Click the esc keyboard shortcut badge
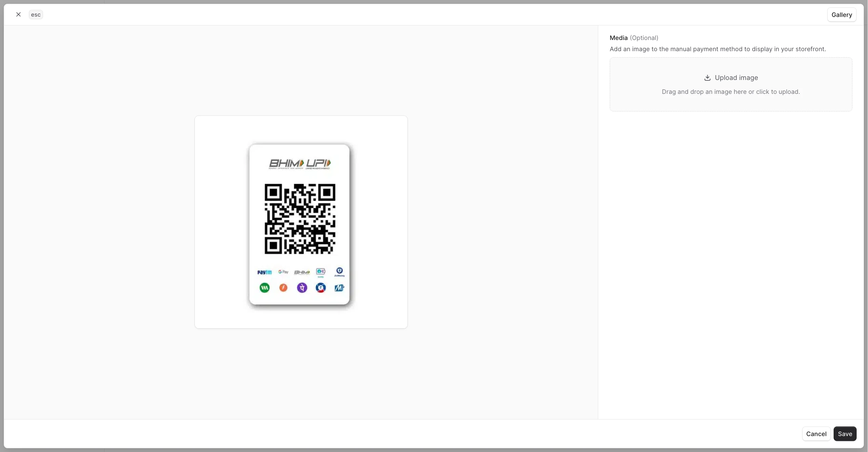Viewport: 868px width, 452px height. pyautogui.click(x=36, y=15)
